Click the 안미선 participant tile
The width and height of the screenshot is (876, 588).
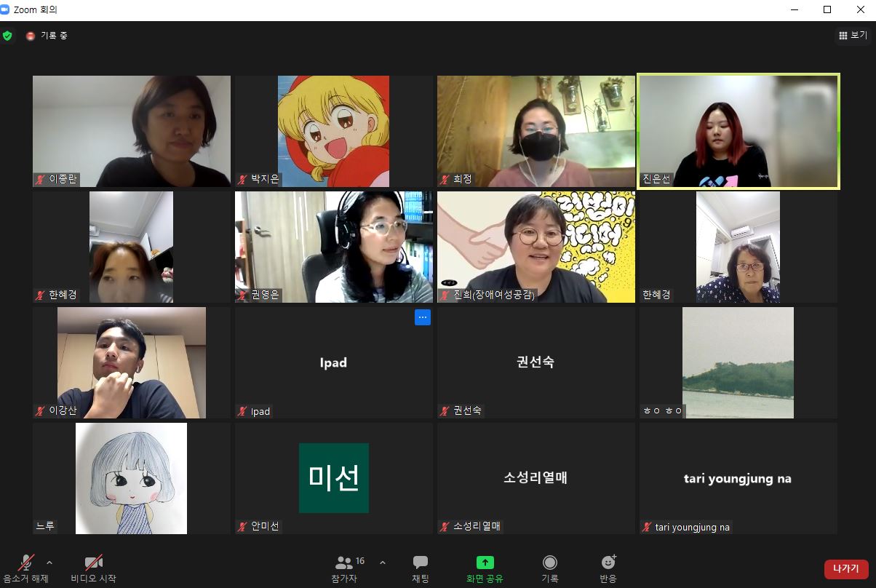coord(333,478)
